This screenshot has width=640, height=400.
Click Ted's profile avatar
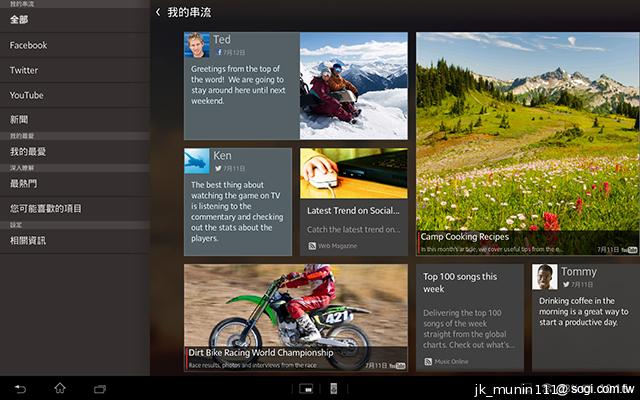pos(197,45)
